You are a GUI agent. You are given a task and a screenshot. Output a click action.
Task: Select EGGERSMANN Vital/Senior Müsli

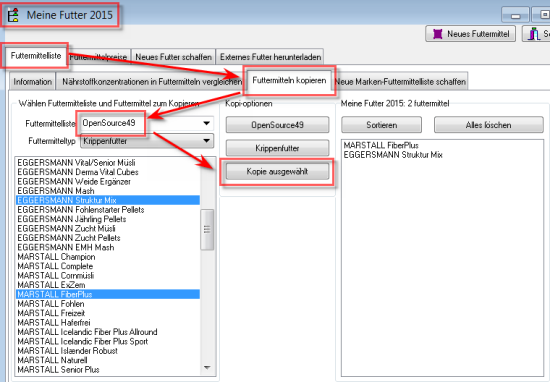coord(108,163)
